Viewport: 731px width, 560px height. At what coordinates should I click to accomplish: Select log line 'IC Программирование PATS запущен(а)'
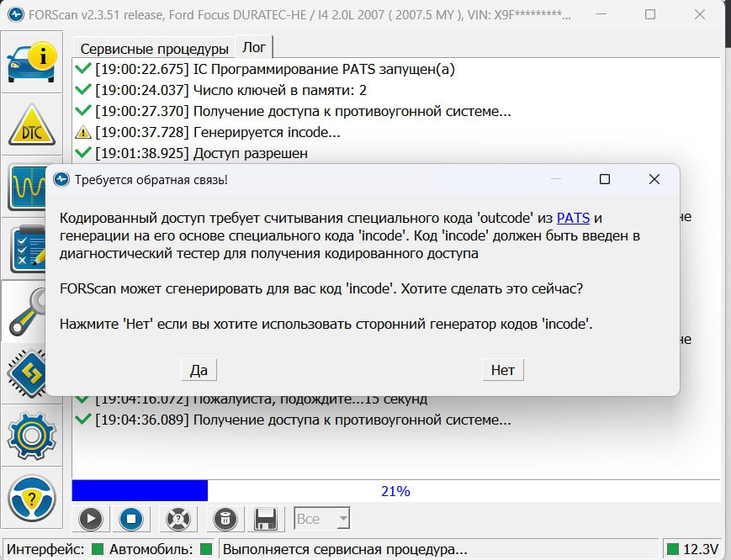click(x=275, y=69)
